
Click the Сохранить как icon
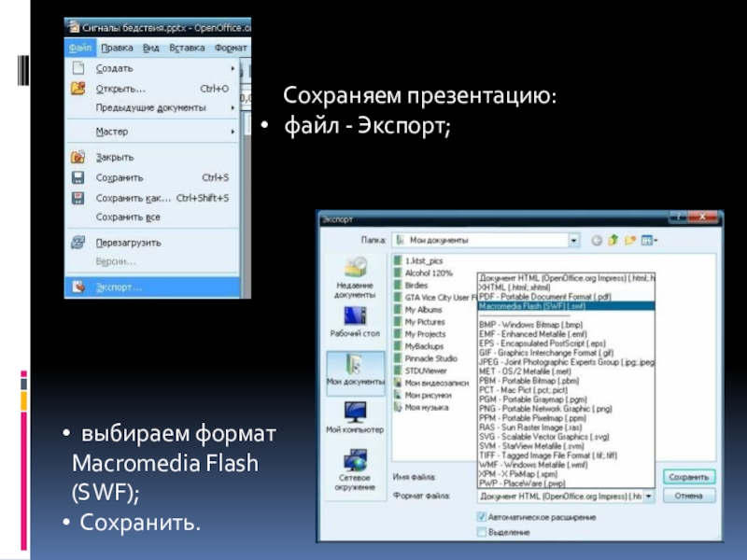click(78, 198)
